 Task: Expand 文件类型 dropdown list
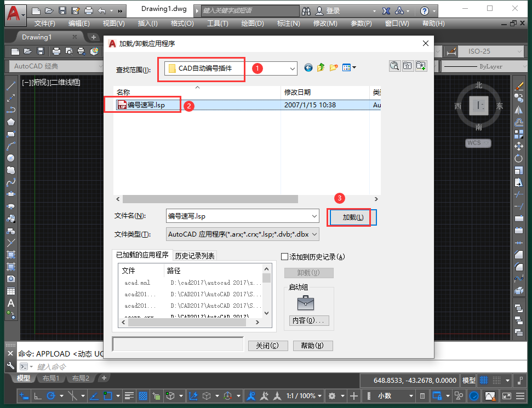coord(314,234)
